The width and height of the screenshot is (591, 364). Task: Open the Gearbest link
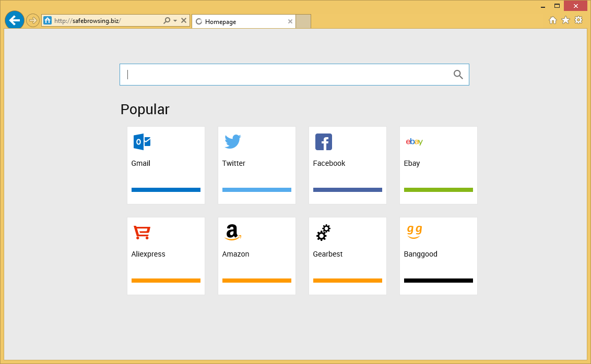tap(327, 254)
